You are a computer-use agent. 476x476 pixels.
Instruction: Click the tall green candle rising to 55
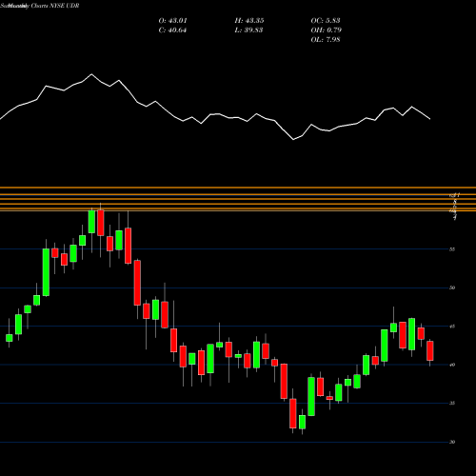pyautogui.click(x=46, y=272)
